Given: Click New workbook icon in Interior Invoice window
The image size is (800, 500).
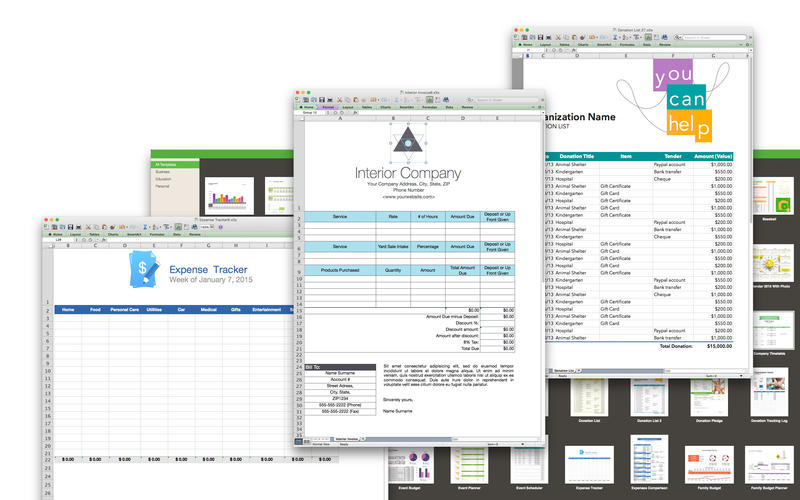Looking at the screenshot, I should [297, 99].
